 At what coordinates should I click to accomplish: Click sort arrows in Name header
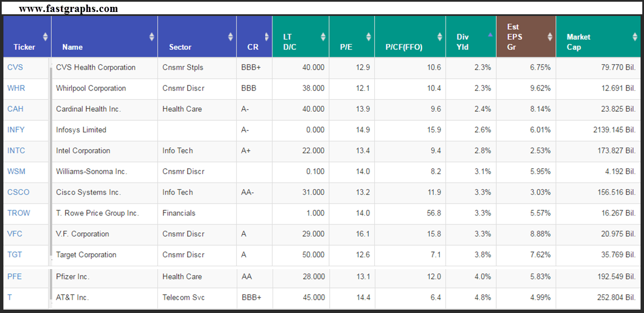click(152, 37)
